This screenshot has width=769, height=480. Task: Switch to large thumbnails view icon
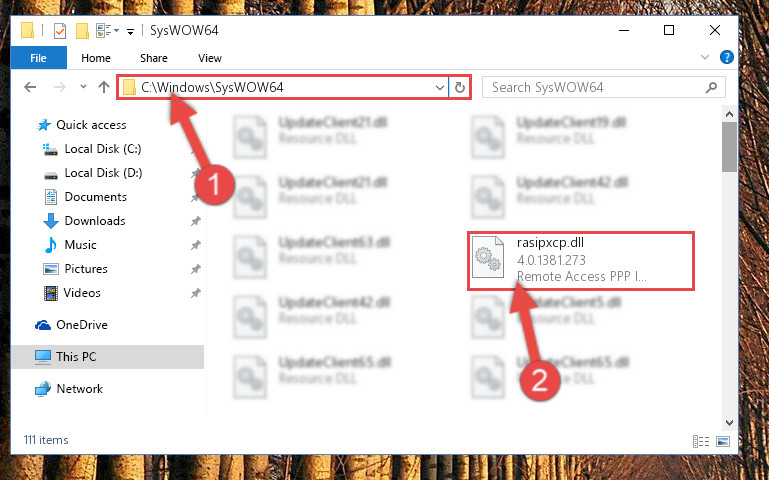coord(723,441)
